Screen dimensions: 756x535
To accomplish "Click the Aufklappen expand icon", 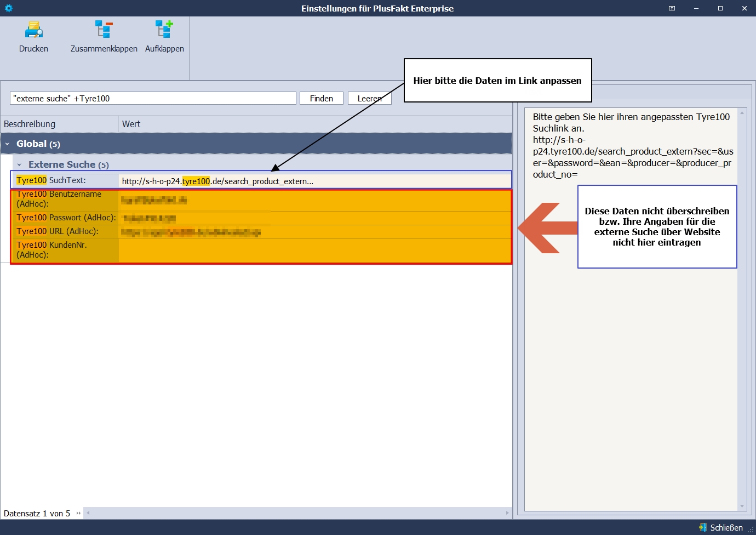I will pos(164,30).
